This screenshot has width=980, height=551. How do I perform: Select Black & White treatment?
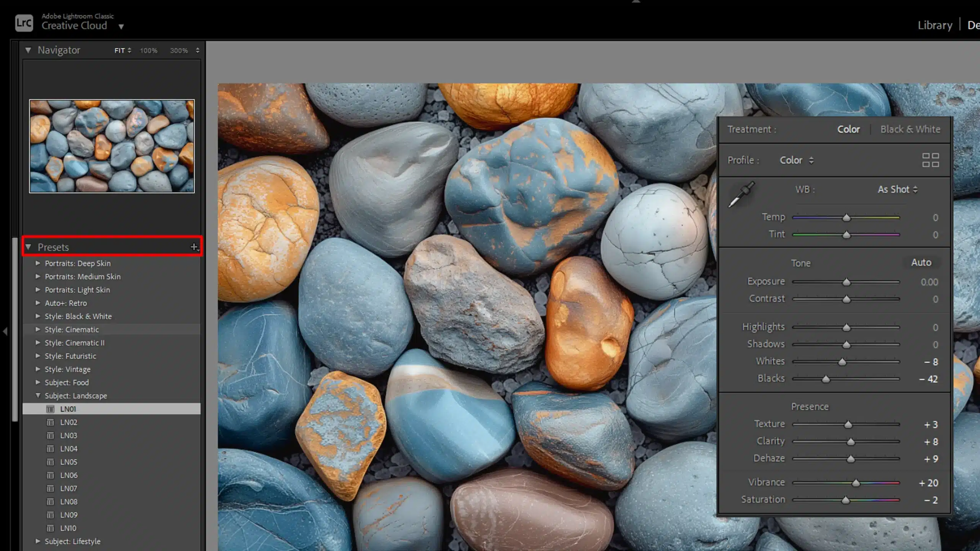910,129
